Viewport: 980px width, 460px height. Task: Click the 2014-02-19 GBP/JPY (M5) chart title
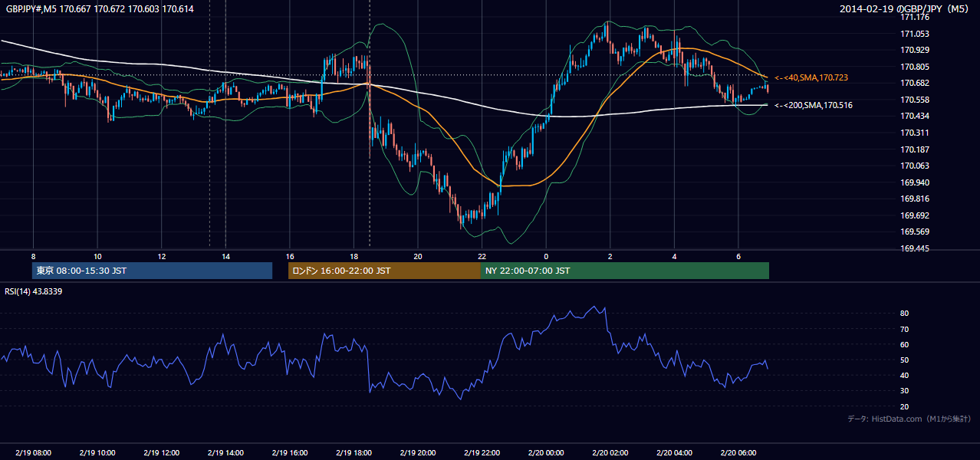pyautogui.click(x=906, y=8)
